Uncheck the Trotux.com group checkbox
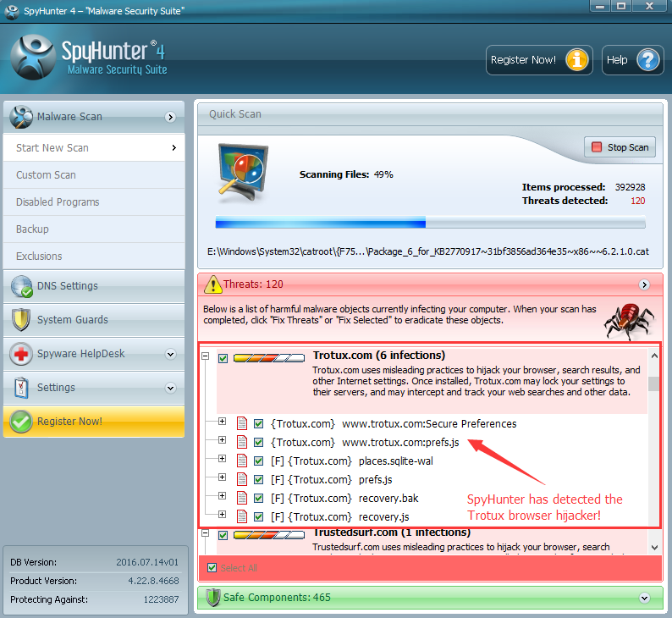This screenshot has height=618, width=672. pyautogui.click(x=223, y=358)
